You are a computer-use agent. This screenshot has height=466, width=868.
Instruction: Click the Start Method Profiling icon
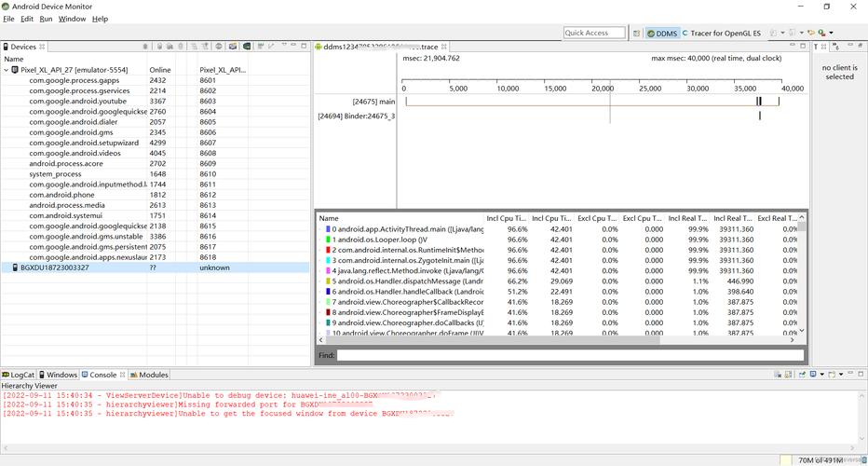(205, 47)
